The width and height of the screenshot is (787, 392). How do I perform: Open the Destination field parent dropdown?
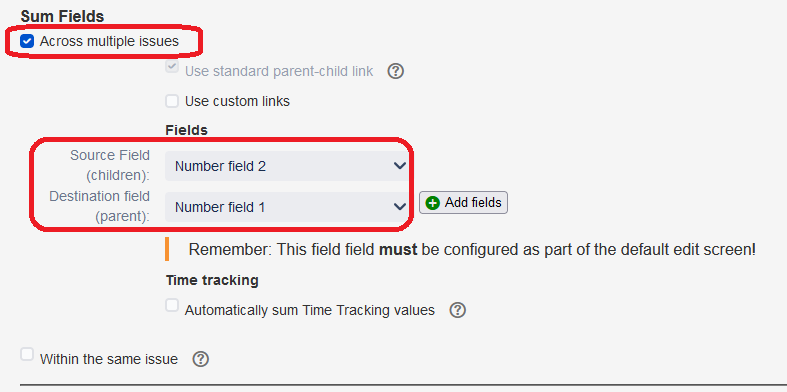click(x=286, y=207)
